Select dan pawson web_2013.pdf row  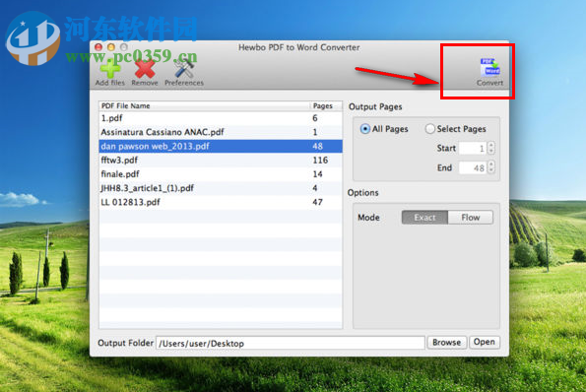click(x=221, y=146)
